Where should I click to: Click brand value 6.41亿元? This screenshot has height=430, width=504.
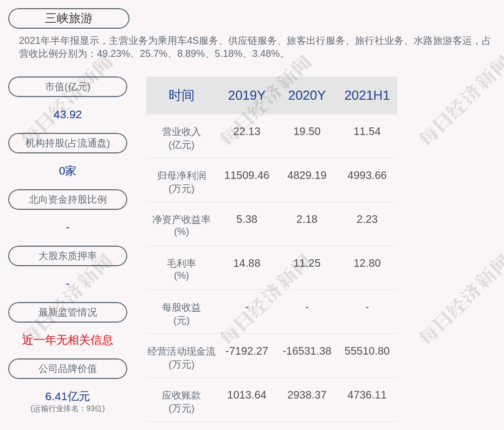(68, 396)
